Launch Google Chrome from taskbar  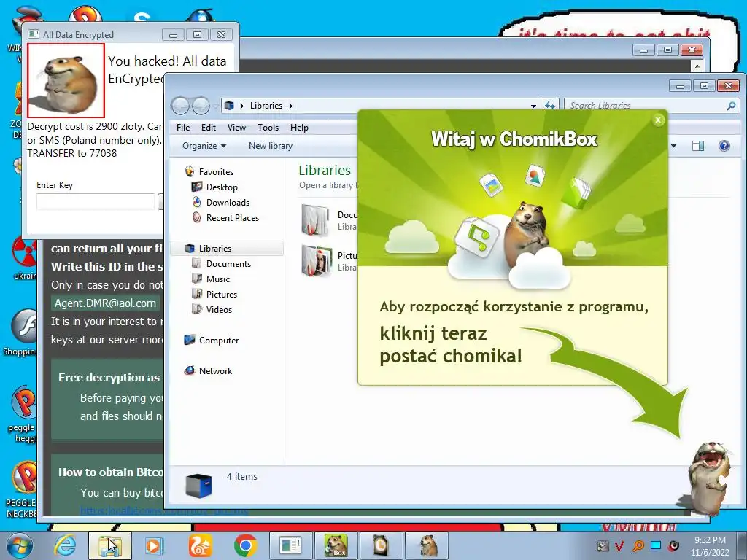[245, 545]
